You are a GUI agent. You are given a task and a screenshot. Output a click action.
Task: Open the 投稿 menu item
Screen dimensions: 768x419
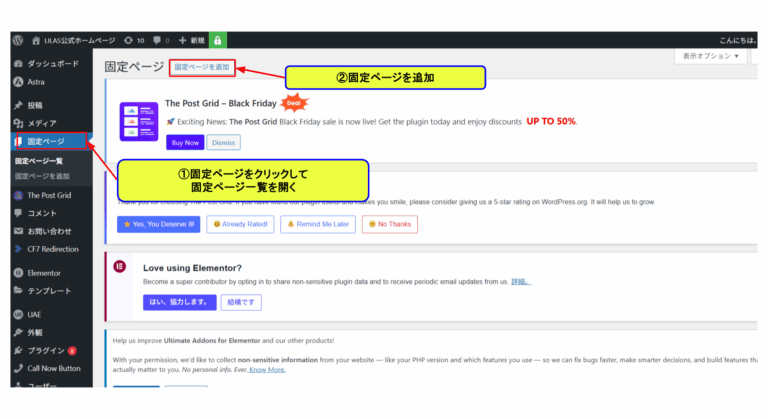click(x=35, y=105)
